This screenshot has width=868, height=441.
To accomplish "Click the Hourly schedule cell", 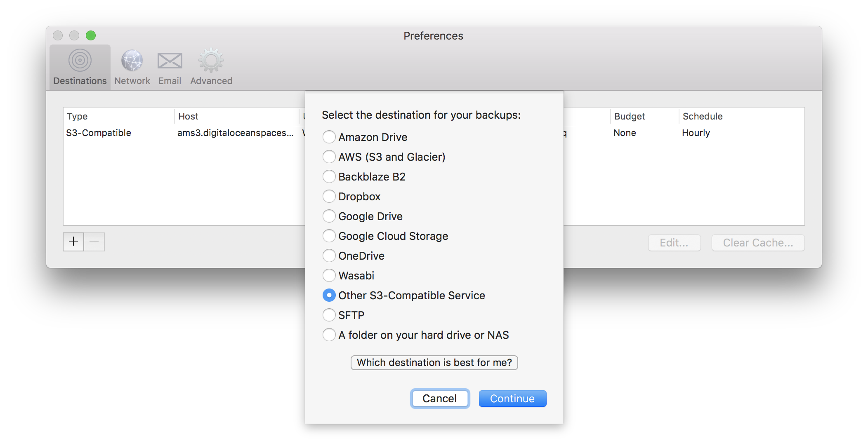I will click(696, 133).
